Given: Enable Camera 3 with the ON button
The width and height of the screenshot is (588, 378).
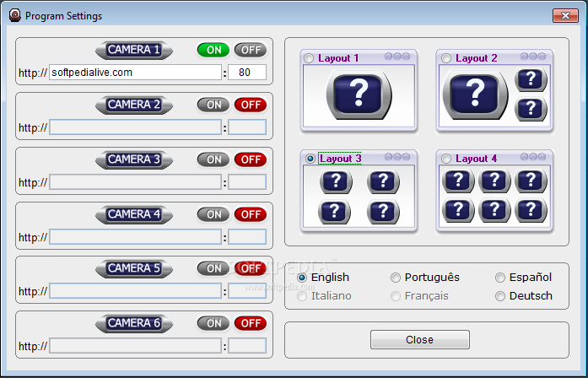Looking at the screenshot, I should click(213, 159).
